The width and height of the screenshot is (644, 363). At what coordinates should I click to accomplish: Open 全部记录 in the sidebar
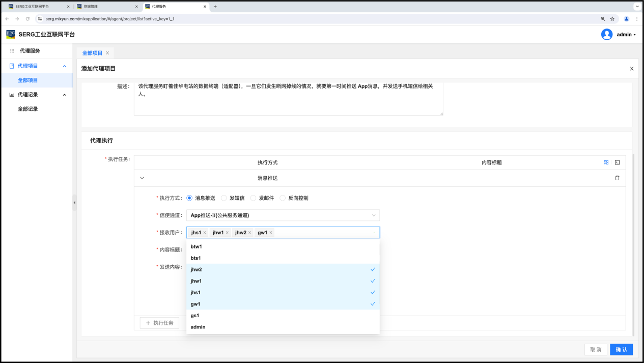tap(28, 109)
